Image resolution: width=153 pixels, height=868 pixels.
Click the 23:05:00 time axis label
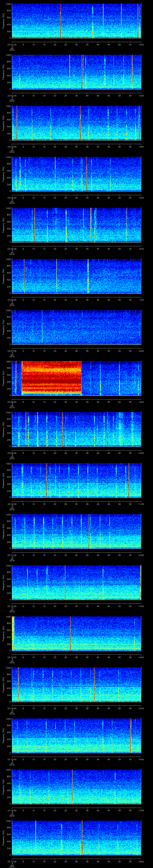tap(12, 249)
